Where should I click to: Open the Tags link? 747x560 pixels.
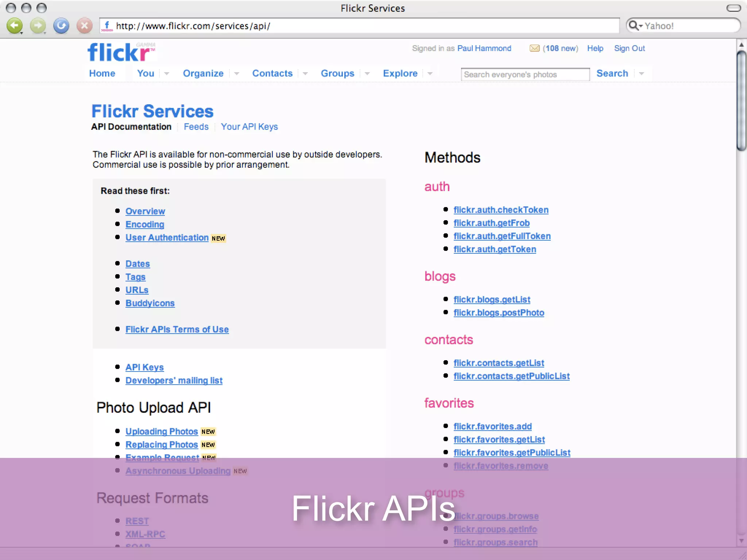pyautogui.click(x=135, y=277)
